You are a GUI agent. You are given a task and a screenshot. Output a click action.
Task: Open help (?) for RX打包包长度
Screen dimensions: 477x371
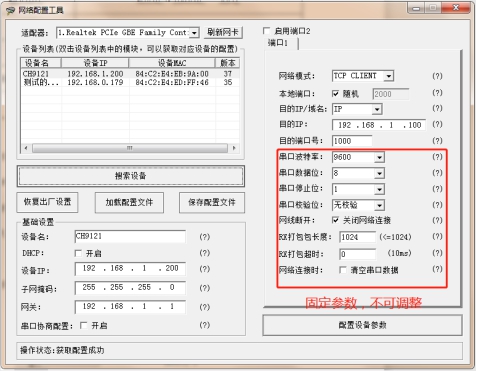(x=437, y=237)
